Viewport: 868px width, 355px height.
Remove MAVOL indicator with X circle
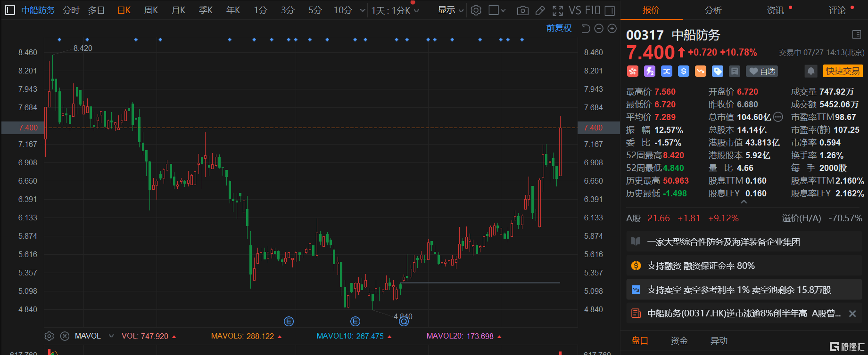click(x=65, y=336)
